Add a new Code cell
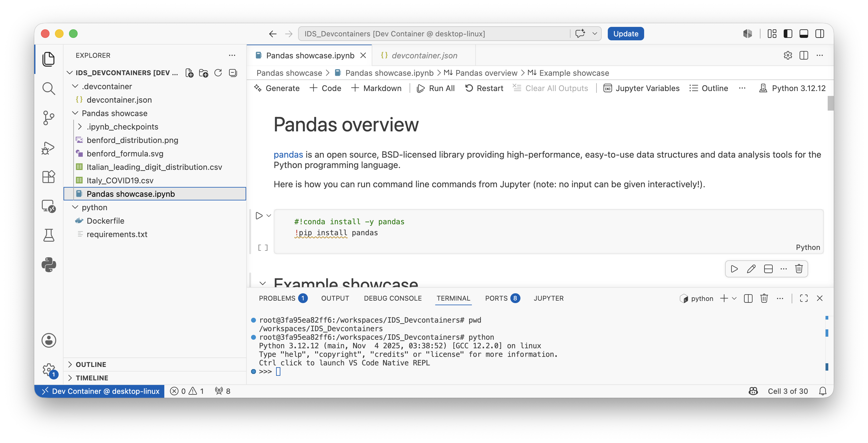The width and height of the screenshot is (868, 443). click(x=325, y=88)
